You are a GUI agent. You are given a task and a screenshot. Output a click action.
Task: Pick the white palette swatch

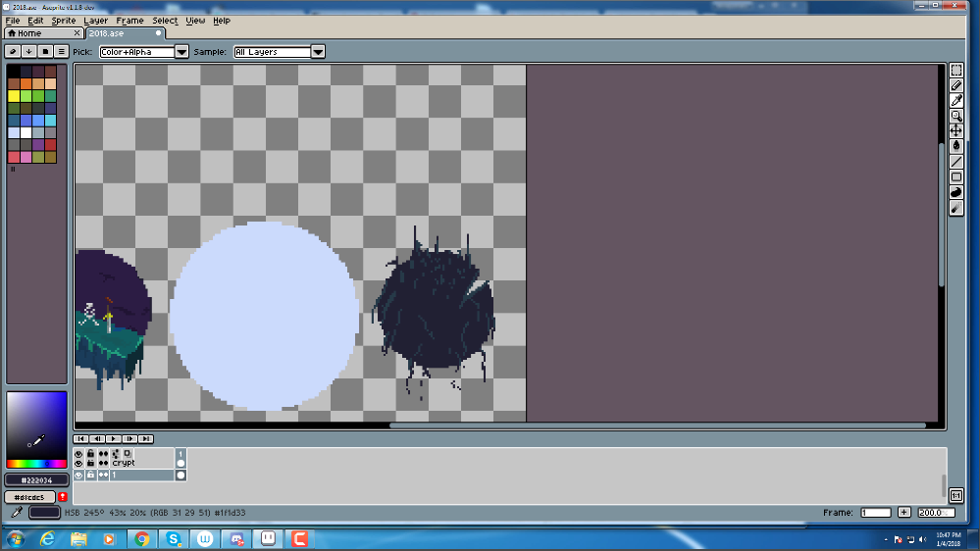pyautogui.click(x=26, y=132)
